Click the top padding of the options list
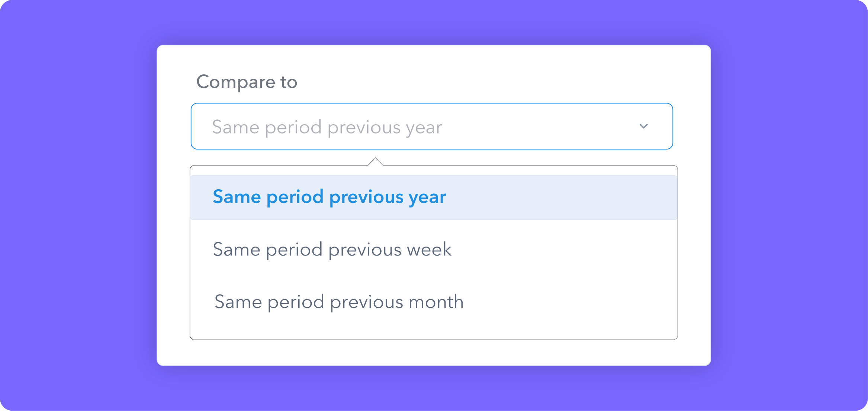Screen dimensions: 868x411 [434, 171]
